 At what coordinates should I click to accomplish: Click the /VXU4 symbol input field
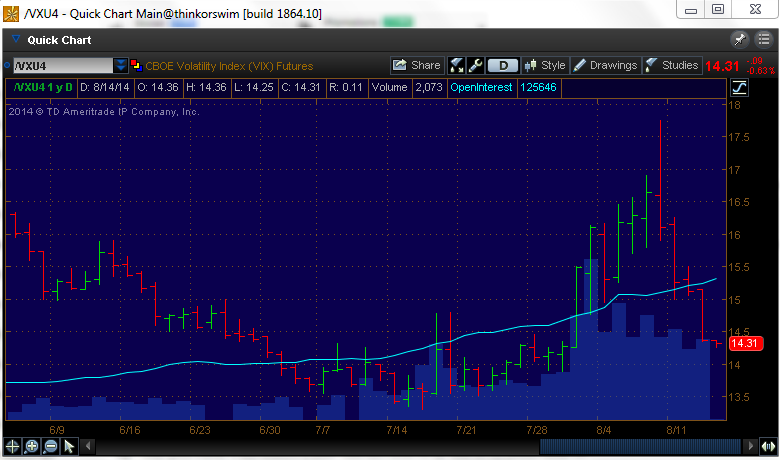click(62, 65)
